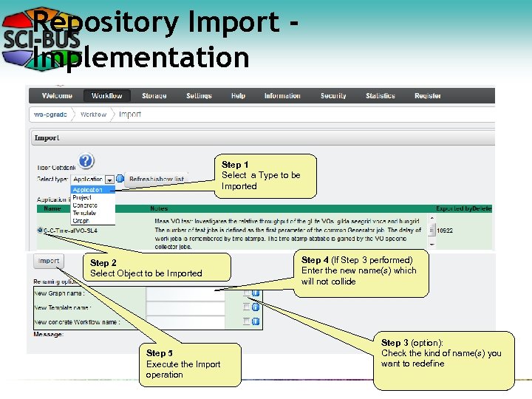Click the notes scrollbar thumb
The height and width of the screenshot is (399, 532).
(432, 230)
